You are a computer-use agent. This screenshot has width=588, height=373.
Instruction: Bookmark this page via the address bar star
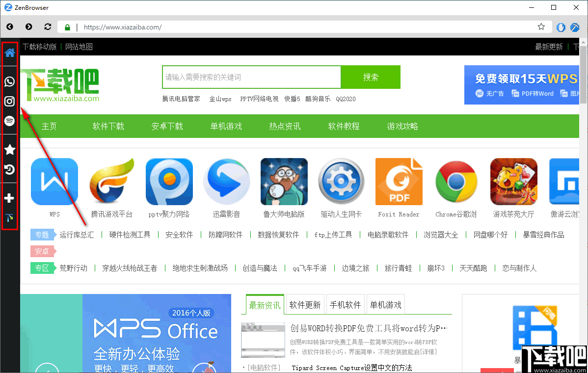pos(541,27)
